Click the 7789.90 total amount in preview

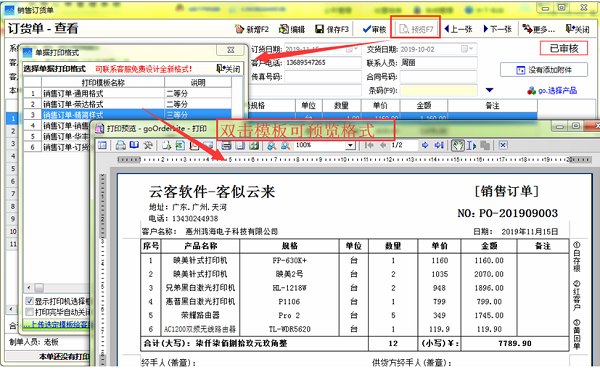pyautogui.click(x=514, y=343)
